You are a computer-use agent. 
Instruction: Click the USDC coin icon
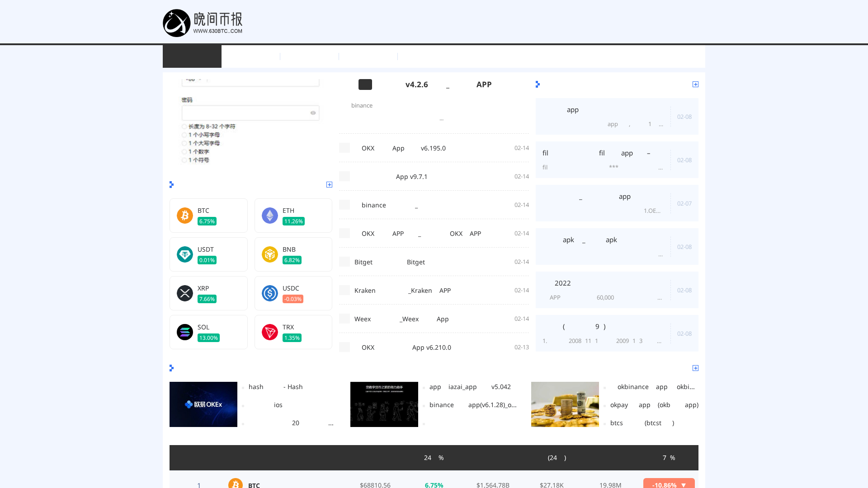269,293
